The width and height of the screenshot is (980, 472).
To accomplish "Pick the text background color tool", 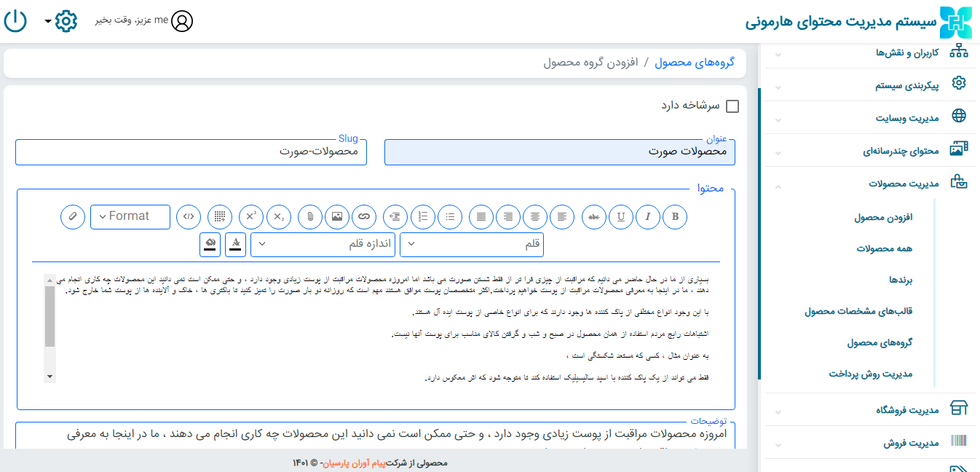I will pyautogui.click(x=210, y=245).
